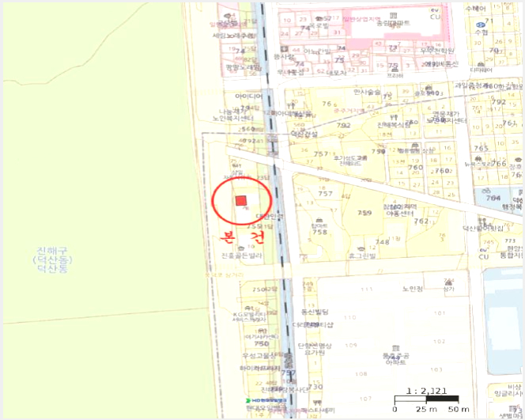This screenshot has height=420, width=525.
Task: Click the shop icon above 프리아 label
Action: pyautogui.click(x=395, y=70)
